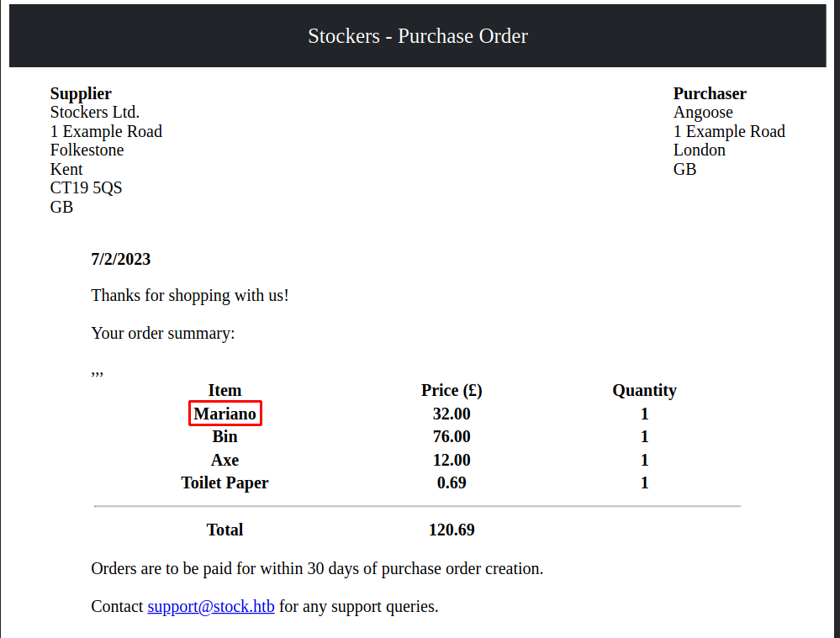Click the Item column header
The height and width of the screenshot is (638, 840).
pyautogui.click(x=225, y=390)
